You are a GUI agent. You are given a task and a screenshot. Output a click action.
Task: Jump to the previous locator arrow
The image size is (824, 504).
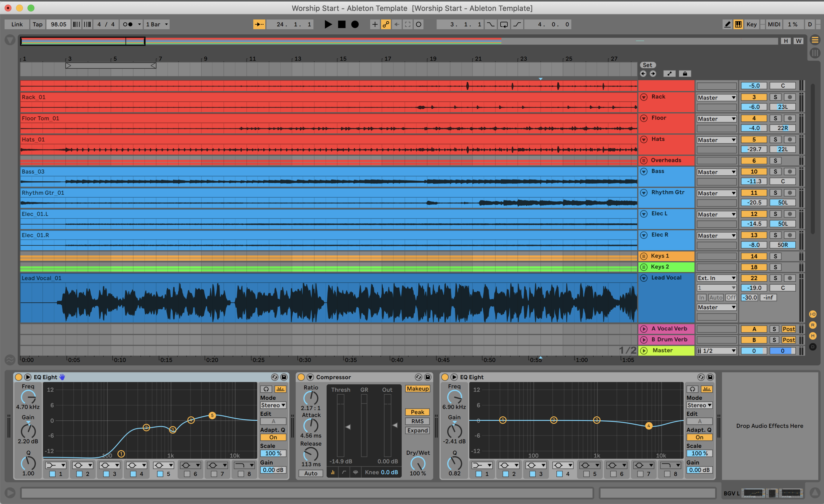click(x=643, y=74)
